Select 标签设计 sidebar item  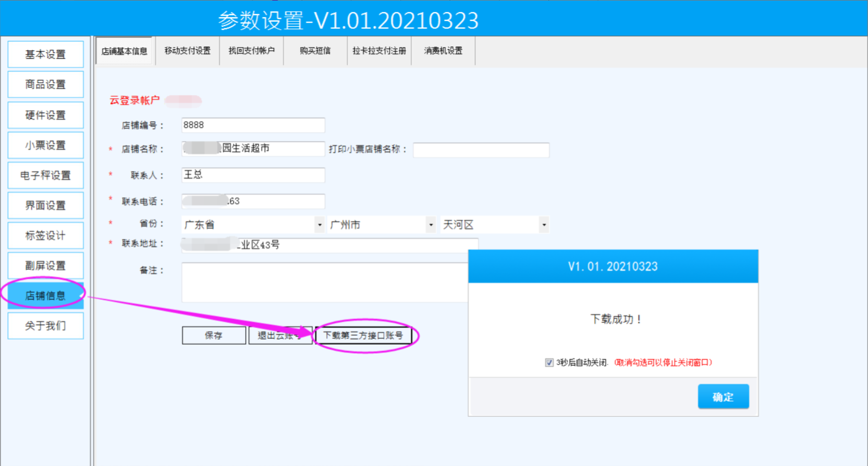45,235
